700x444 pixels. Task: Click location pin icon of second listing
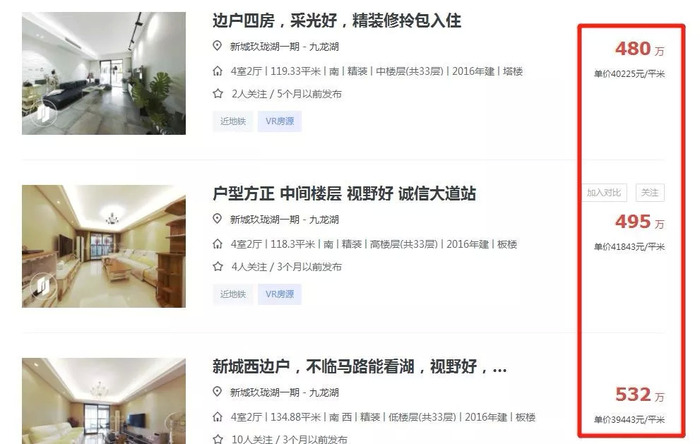(217, 219)
